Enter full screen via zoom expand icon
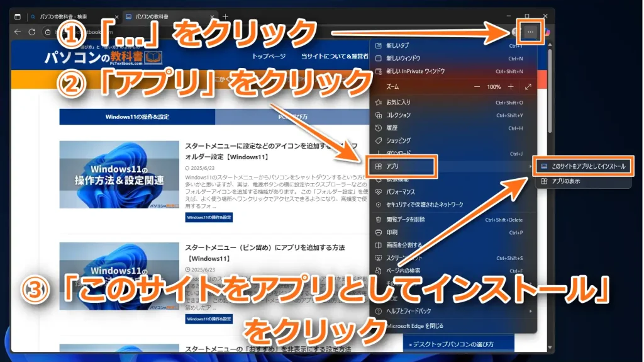Image resolution: width=644 pixels, height=362 pixels. click(x=528, y=86)
